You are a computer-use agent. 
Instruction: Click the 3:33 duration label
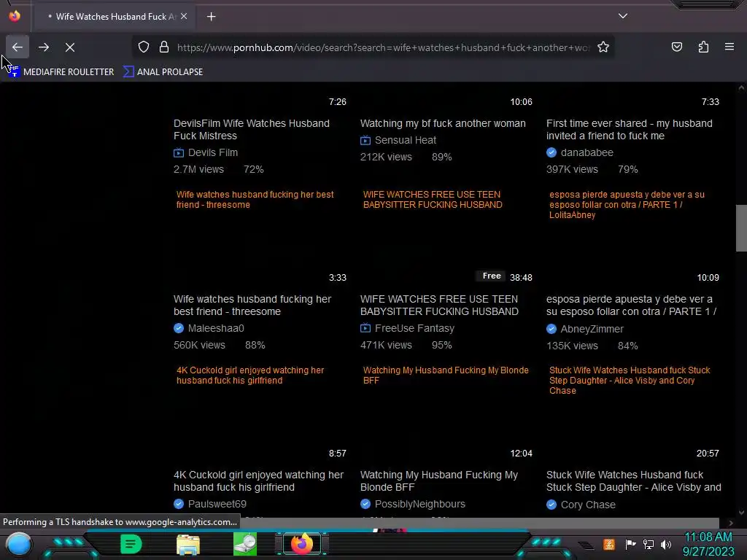coord(337,278)
